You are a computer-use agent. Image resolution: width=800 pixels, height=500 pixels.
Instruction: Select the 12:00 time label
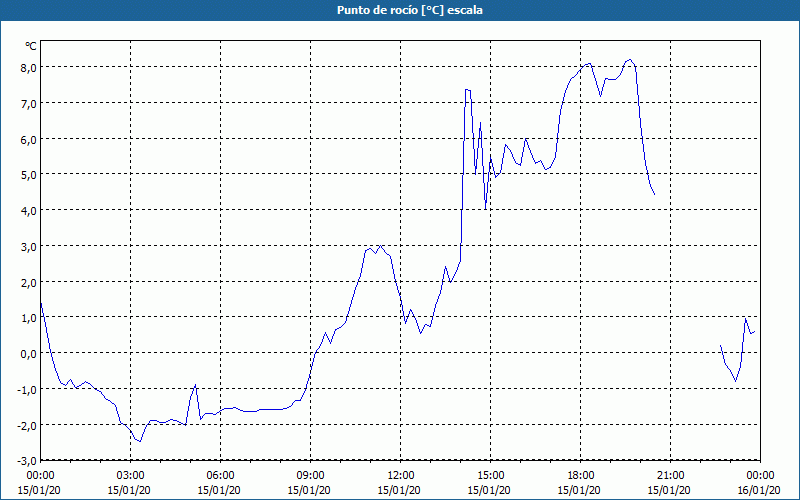(x=401, y=476)
